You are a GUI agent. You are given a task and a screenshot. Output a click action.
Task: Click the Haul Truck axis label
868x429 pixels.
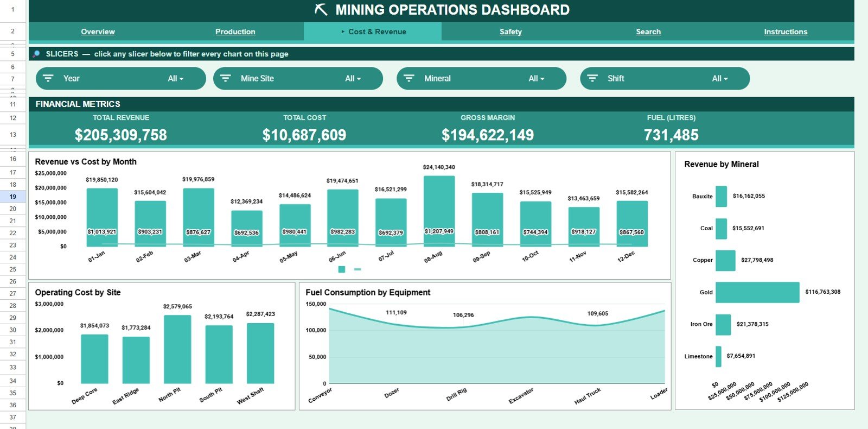coord(588,396)
